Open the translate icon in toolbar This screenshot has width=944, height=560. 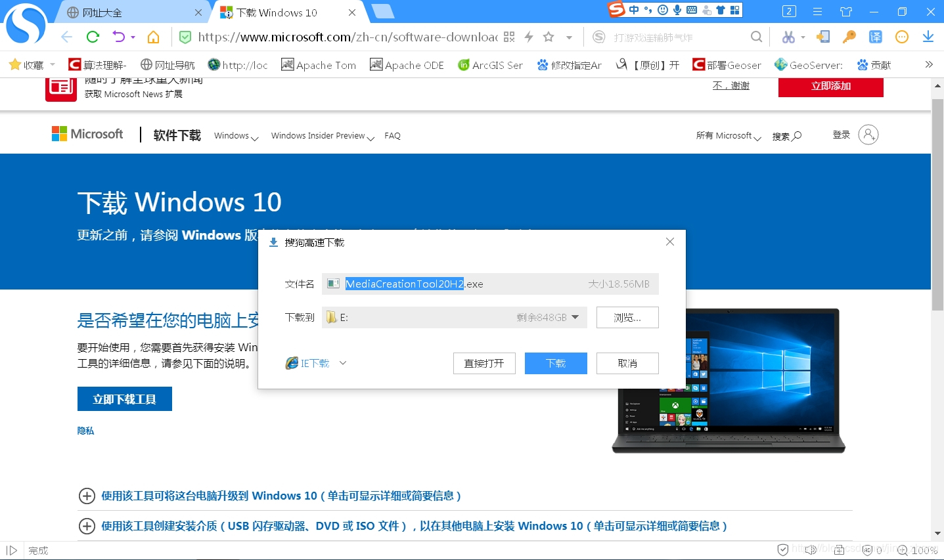tap(876, 37)
